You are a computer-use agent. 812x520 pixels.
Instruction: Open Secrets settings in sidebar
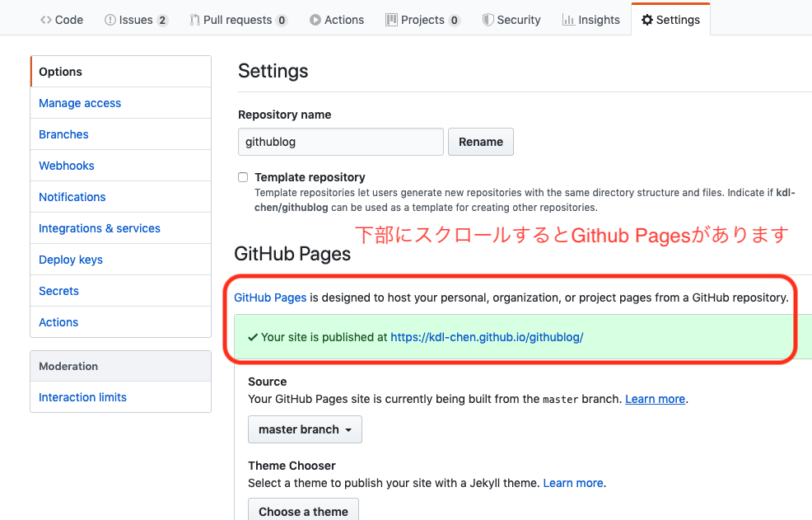[x=121, y=291]
